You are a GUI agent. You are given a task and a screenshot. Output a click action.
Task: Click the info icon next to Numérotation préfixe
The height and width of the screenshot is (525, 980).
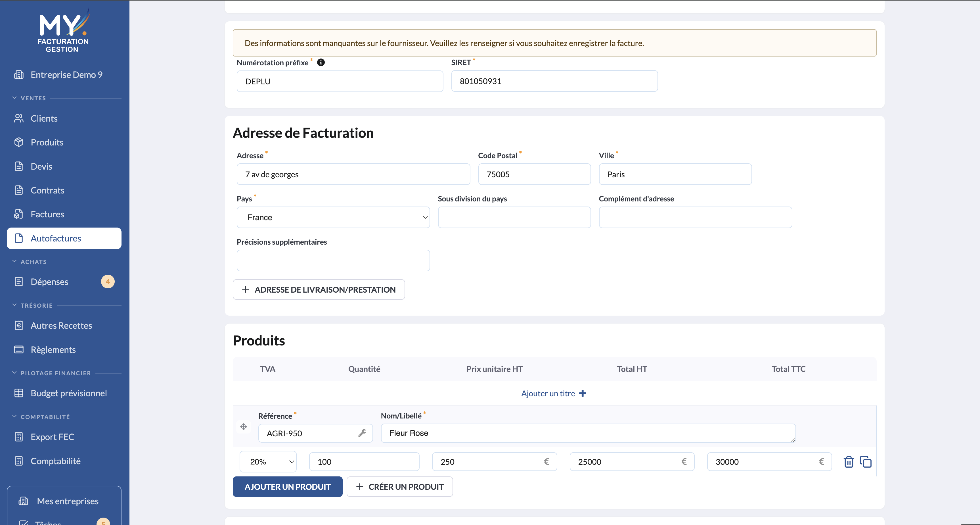[x=321, y=63]
